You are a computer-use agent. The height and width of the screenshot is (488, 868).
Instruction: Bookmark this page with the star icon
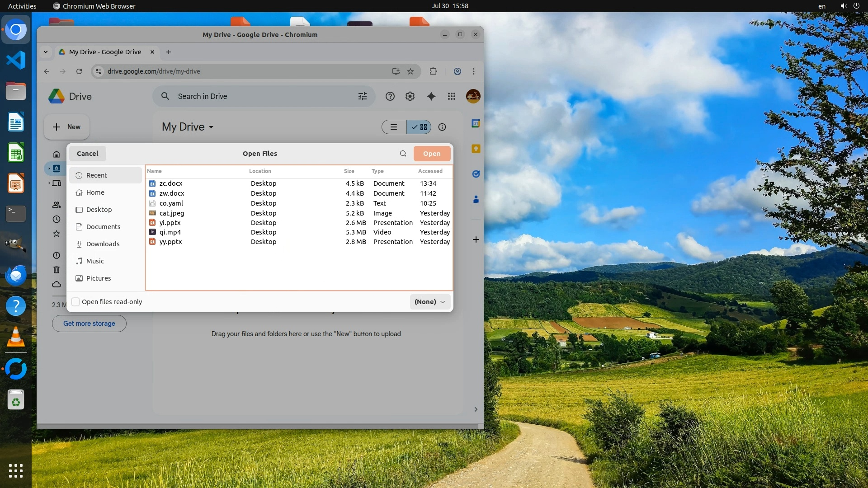(x=410, y=71)
